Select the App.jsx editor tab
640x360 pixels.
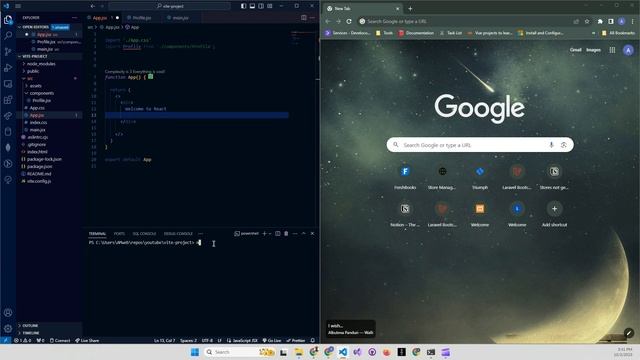(x=100, y=18)
